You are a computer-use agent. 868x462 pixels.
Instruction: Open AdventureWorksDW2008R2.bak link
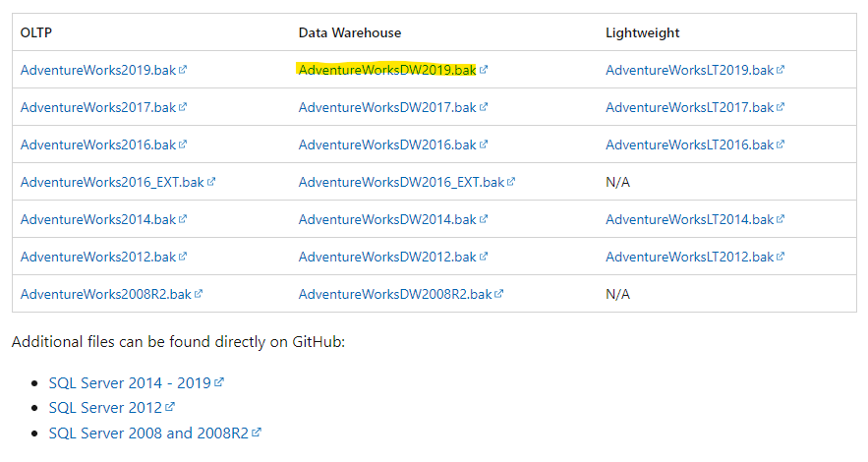(x=395, y=294)
